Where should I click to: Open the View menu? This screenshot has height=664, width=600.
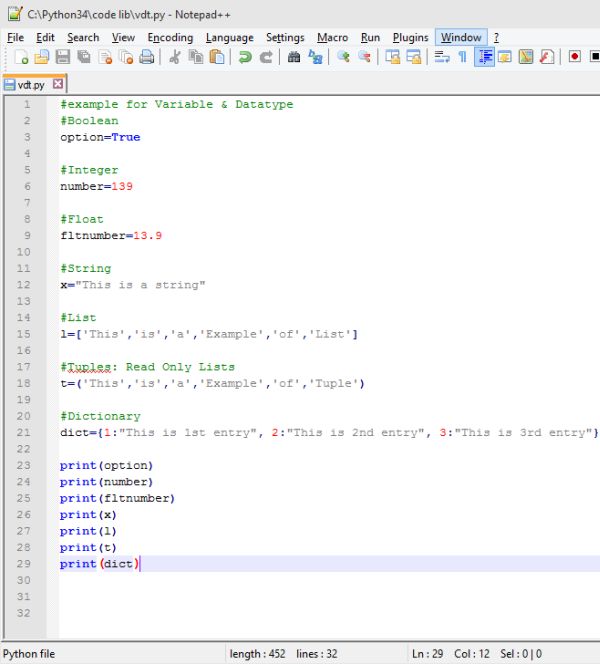(123, 38)
